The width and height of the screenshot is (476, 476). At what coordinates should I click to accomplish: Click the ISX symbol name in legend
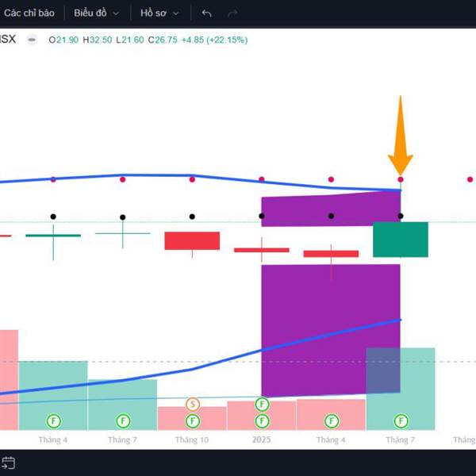(x=7, y=39)
